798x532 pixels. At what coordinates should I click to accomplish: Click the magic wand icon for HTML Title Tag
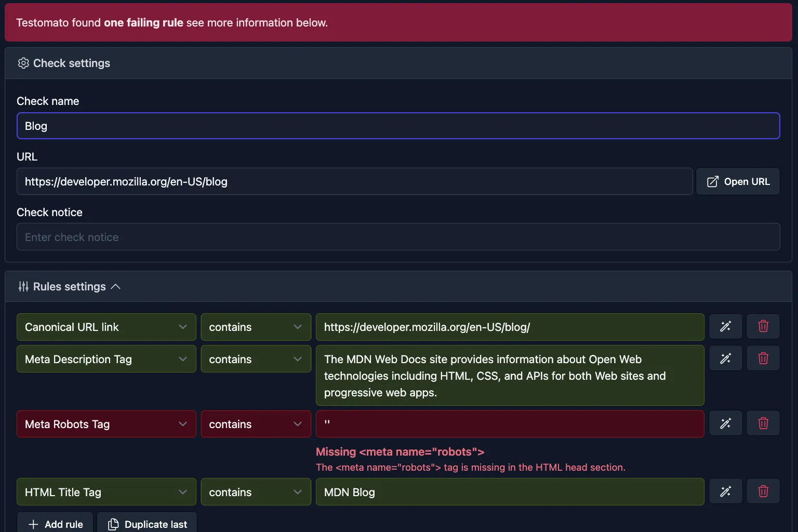(725, 491)
